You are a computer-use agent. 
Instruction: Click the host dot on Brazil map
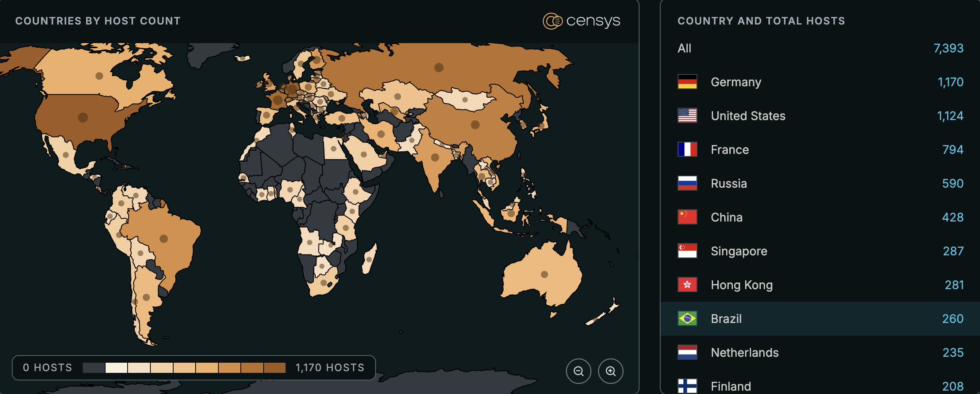click(x=163, y=239)
